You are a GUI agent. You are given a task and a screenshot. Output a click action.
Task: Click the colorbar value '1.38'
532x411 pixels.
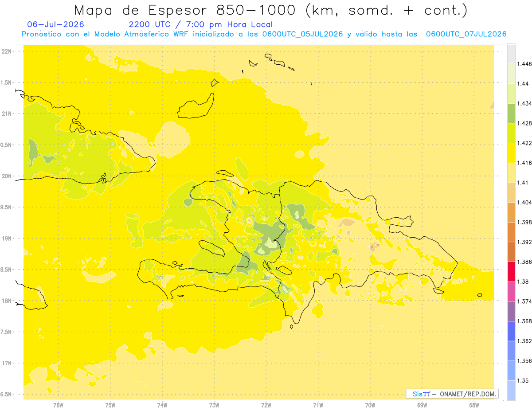(x=523, y=282)
